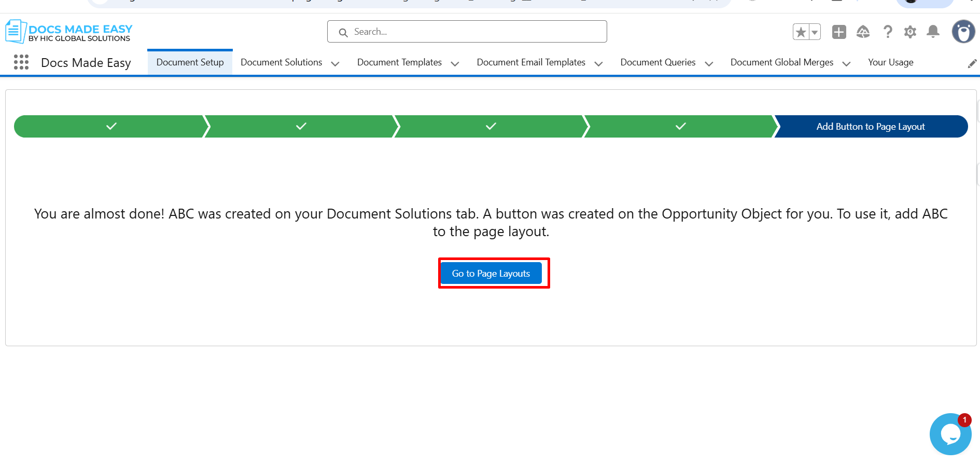
Task: Open the Document Queries dropdown chevron
Action: 709,63
